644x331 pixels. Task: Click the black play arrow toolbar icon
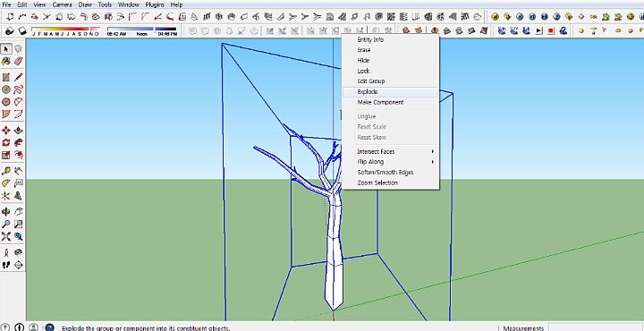(x=538, y=30)
